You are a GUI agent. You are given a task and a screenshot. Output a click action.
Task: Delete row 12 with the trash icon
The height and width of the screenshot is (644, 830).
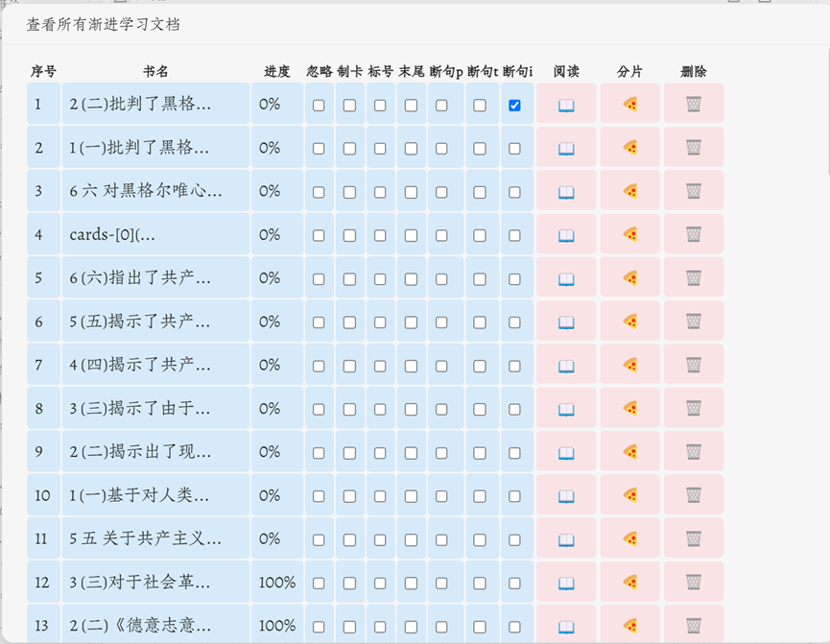pos(694,582)
